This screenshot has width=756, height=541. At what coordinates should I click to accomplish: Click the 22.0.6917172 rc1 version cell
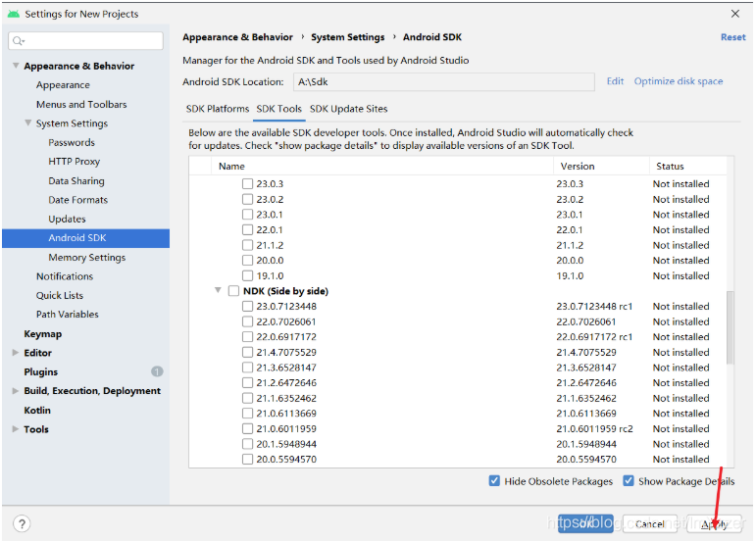(x=594, y=336)
